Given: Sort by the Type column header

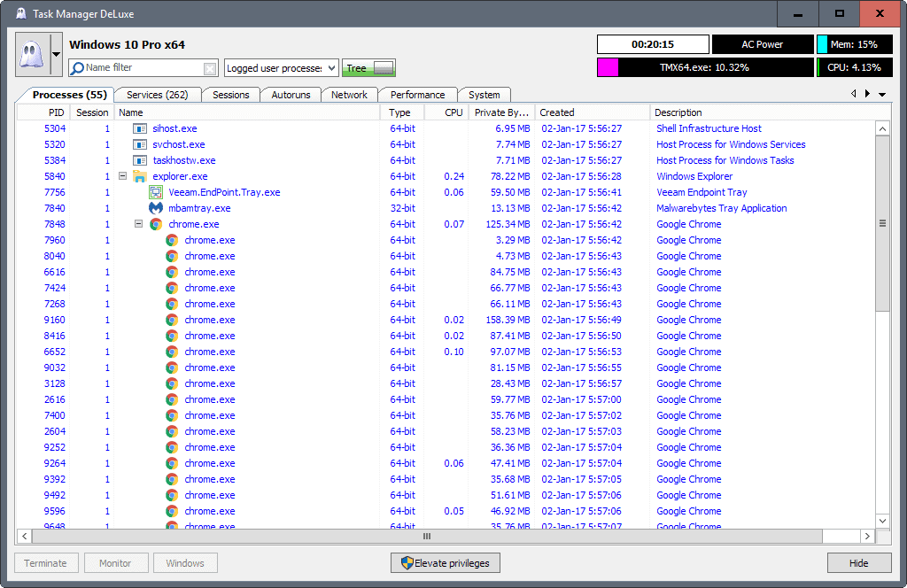Looking at the screenshot, I should click(403, 112).
